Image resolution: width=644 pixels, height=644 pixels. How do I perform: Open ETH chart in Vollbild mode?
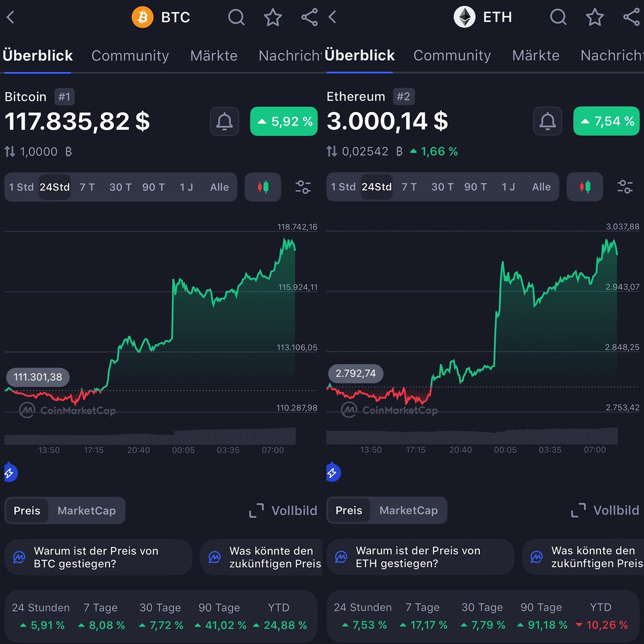(x=605, y=510)
